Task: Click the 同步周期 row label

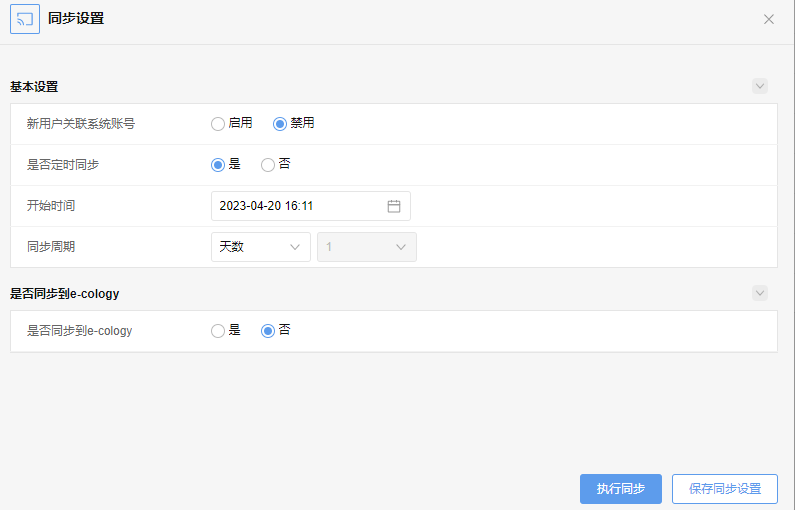Action: (51, 247)
